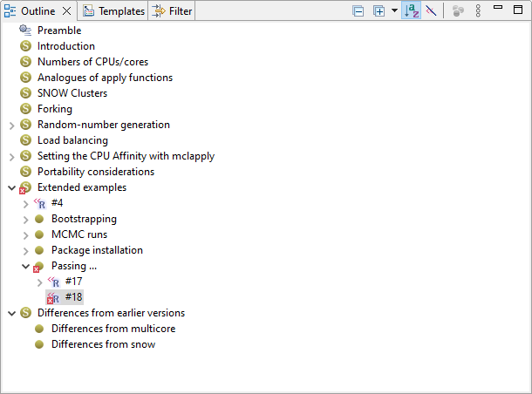Select the R chunk #18 icon
532x394 pixels.
point(52,297)
